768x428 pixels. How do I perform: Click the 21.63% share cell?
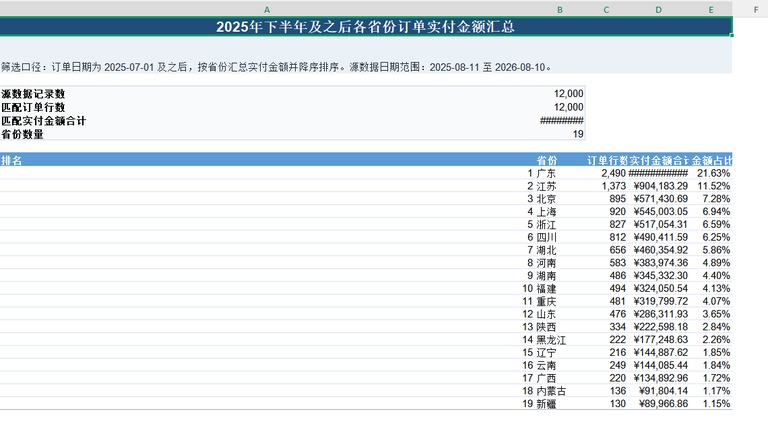(x=711, y=173)
